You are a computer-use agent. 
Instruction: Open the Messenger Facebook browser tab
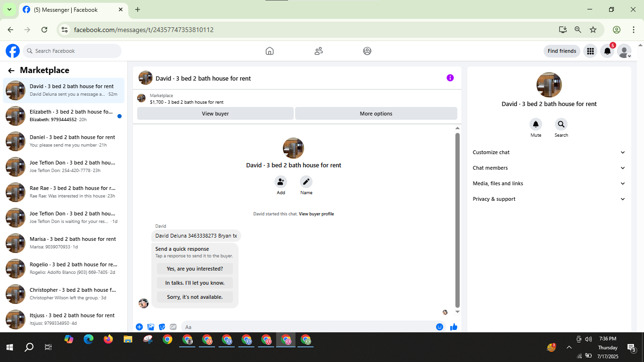[x=73, y=9]
